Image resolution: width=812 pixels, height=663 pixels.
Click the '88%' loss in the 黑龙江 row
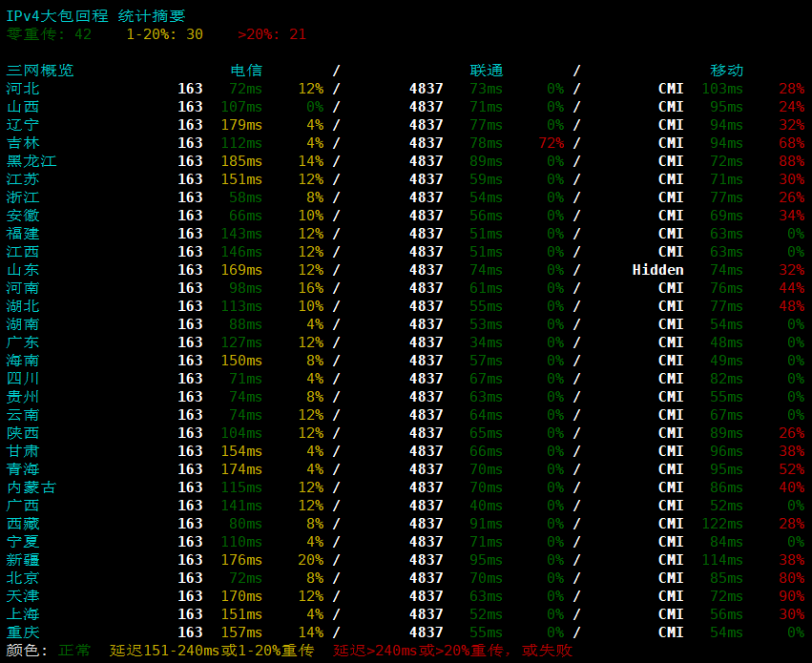coord(792,161)
